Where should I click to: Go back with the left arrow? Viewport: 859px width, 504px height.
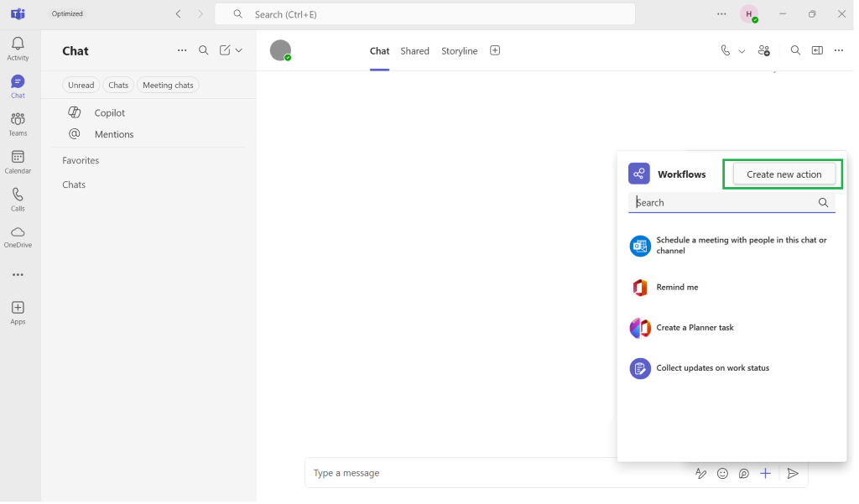(x=178, y=14)
